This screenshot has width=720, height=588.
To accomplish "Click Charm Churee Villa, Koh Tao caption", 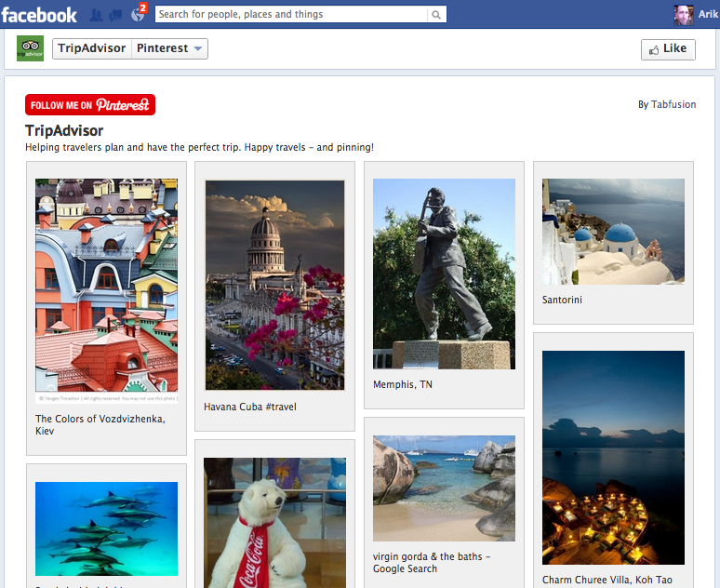I will click(607, 580).
